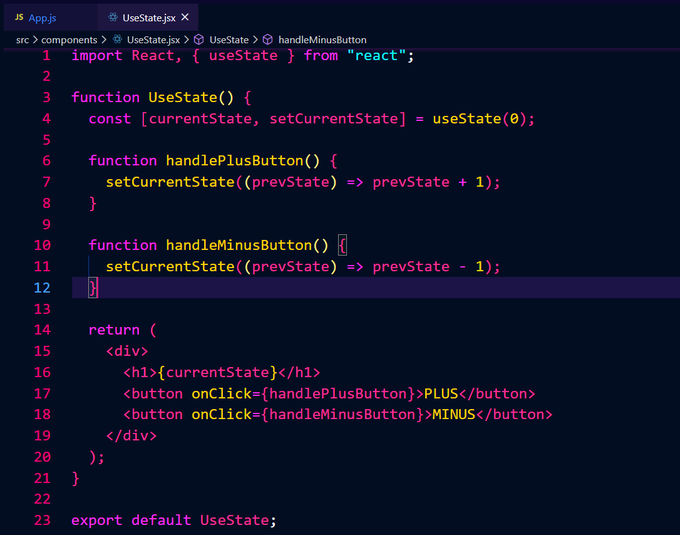The height and width of the screenshot is (535, 680).
Task: Expand chevron after UseState symbol breadcrumb
Action: [255, 40]
